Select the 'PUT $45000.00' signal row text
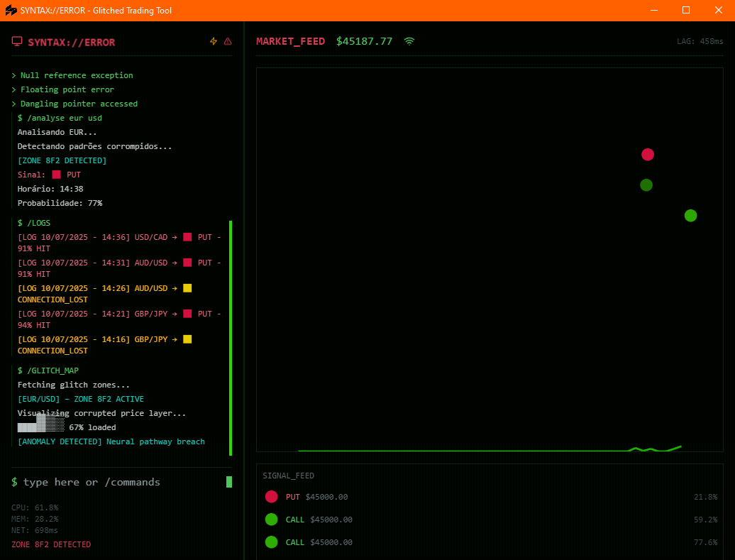This screenshot has width=735, height=560. click(317, 497)
